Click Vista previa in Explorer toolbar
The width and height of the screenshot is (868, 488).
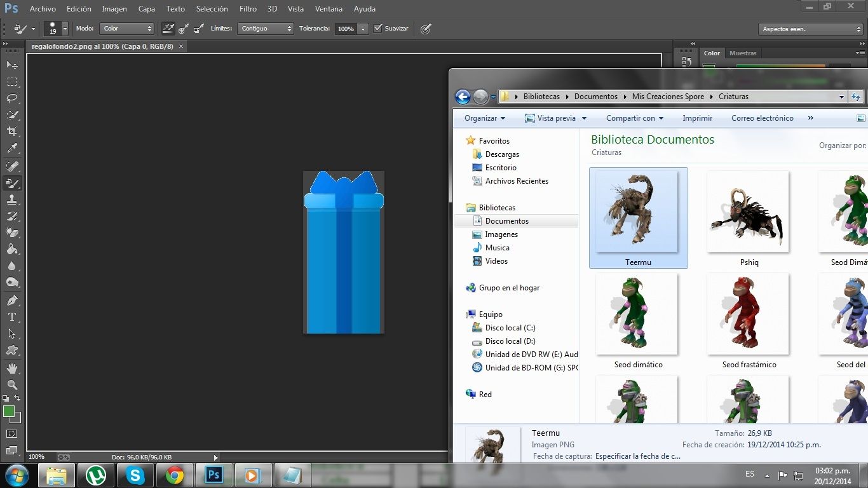pos(556,118)
